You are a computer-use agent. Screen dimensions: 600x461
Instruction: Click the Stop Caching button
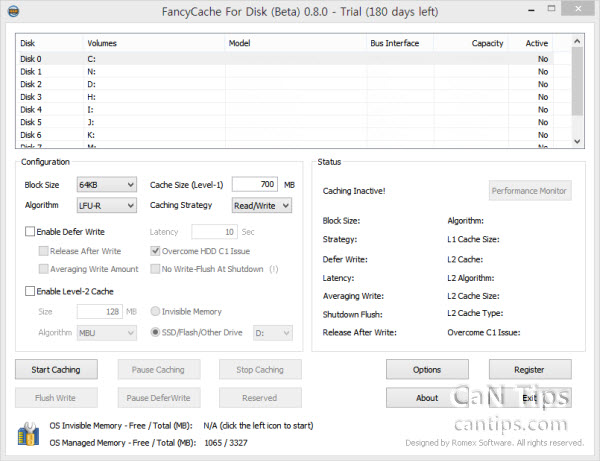pyautogui.click(x=260, y=370)
